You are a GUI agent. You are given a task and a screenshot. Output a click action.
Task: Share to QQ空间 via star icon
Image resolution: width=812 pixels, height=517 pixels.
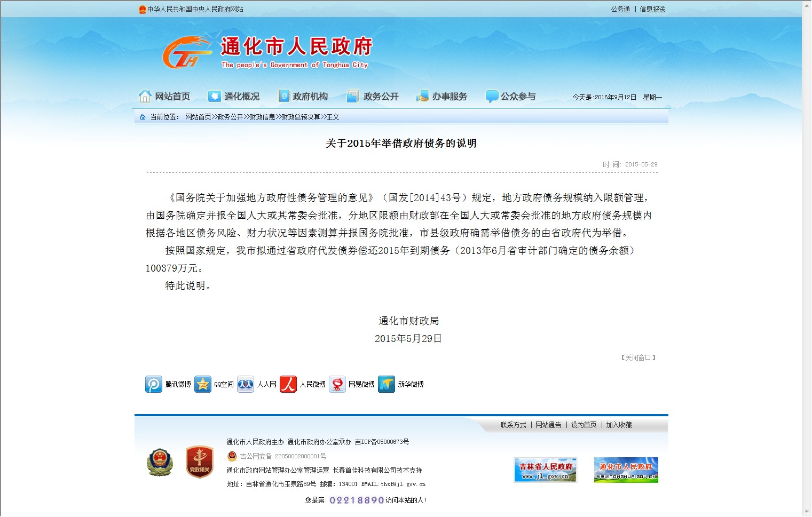pyautogui.click(x=203, y=384)
